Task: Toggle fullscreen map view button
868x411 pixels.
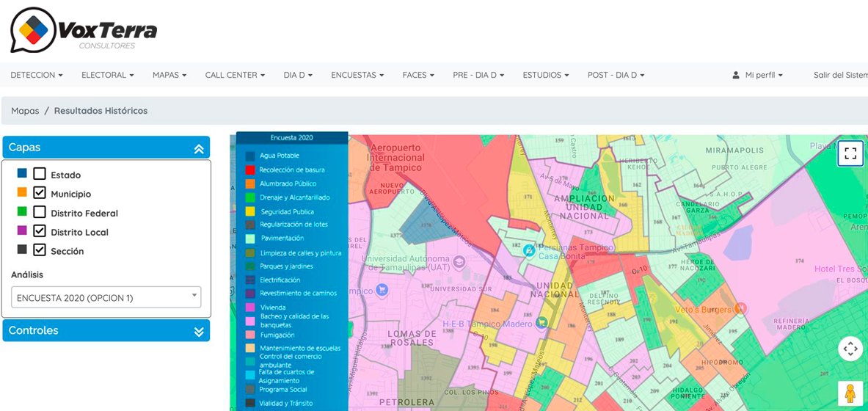Action: point(850,153)
